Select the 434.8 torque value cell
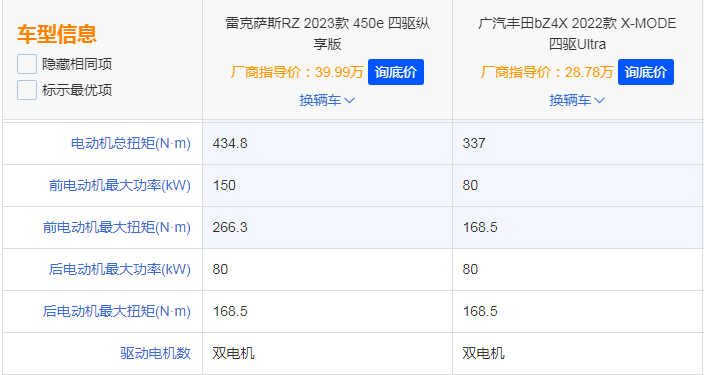 coord(327,143)
